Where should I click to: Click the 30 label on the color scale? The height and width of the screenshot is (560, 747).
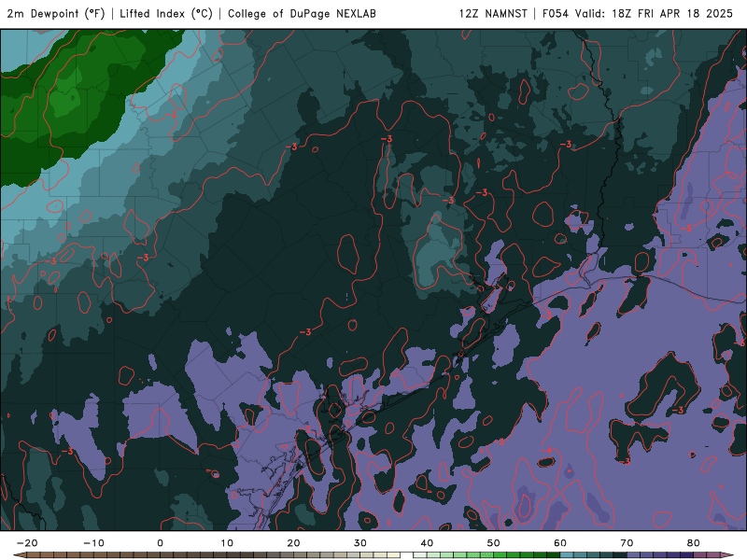coord(360,543)
